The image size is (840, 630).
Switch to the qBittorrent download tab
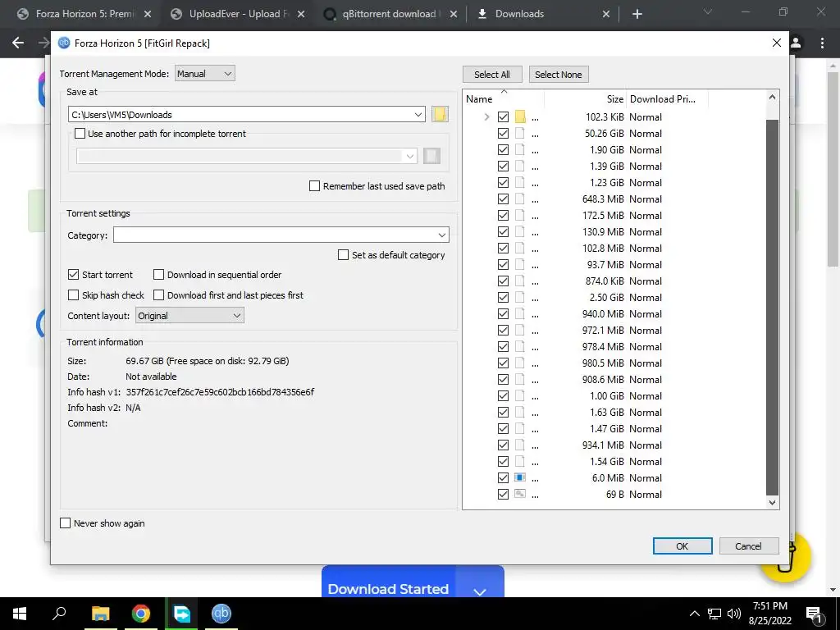point(391,14)
